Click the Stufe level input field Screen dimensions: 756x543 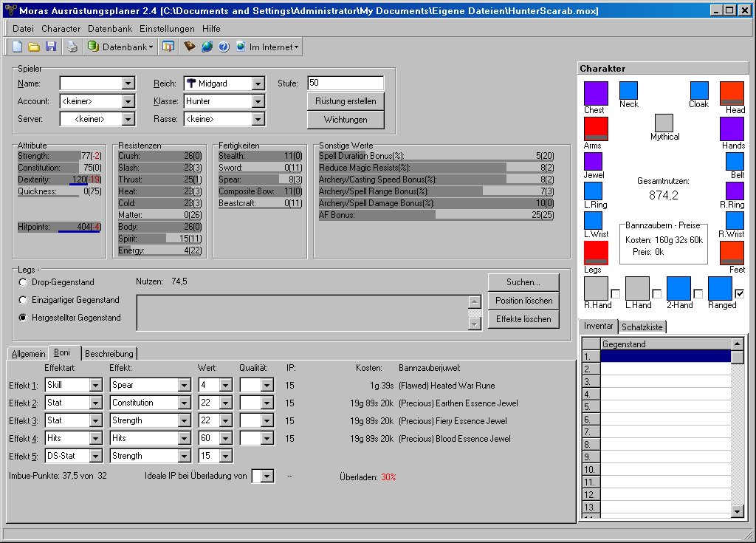[x=345, y=83]
